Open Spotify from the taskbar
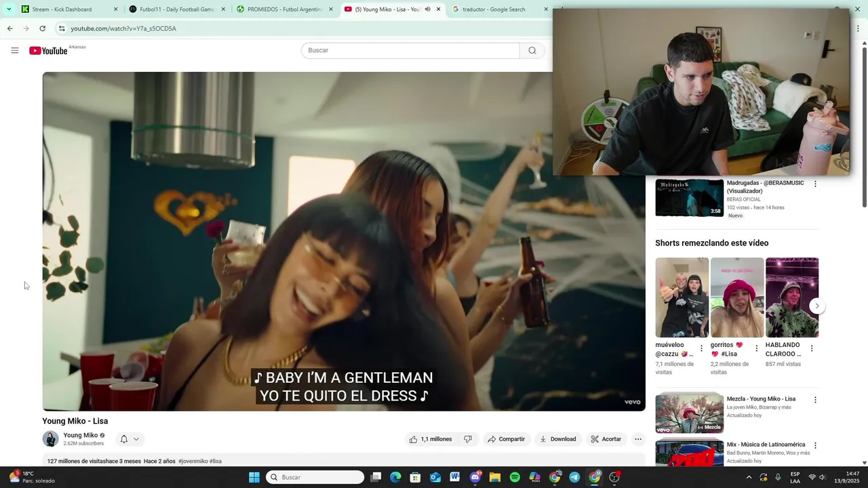 point(515,477)
